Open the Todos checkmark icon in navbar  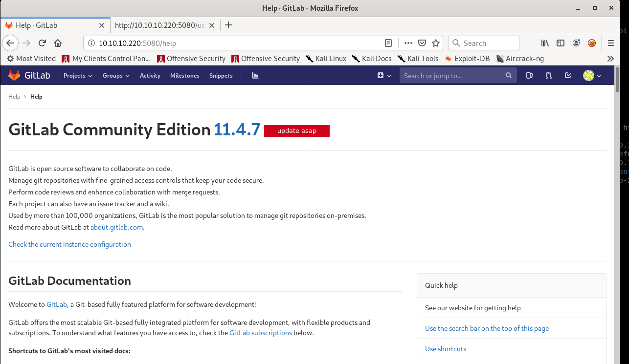tap(568, 75)
